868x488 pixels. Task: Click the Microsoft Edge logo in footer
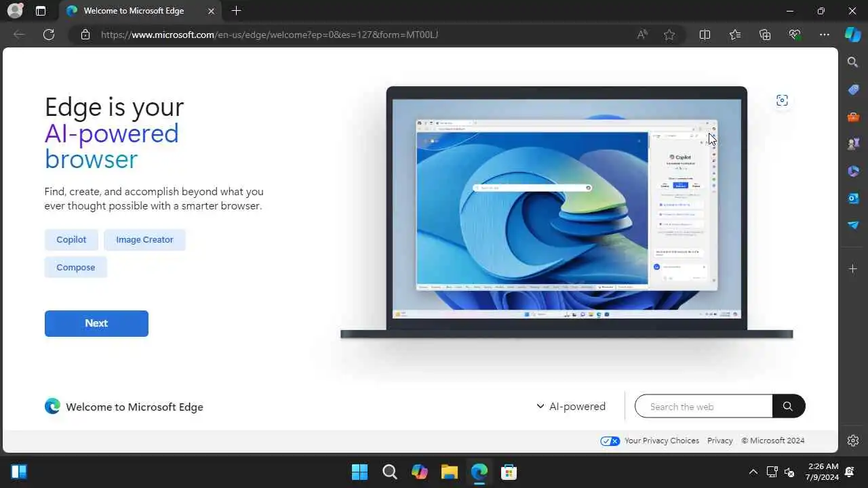click(x=52, y=406)
